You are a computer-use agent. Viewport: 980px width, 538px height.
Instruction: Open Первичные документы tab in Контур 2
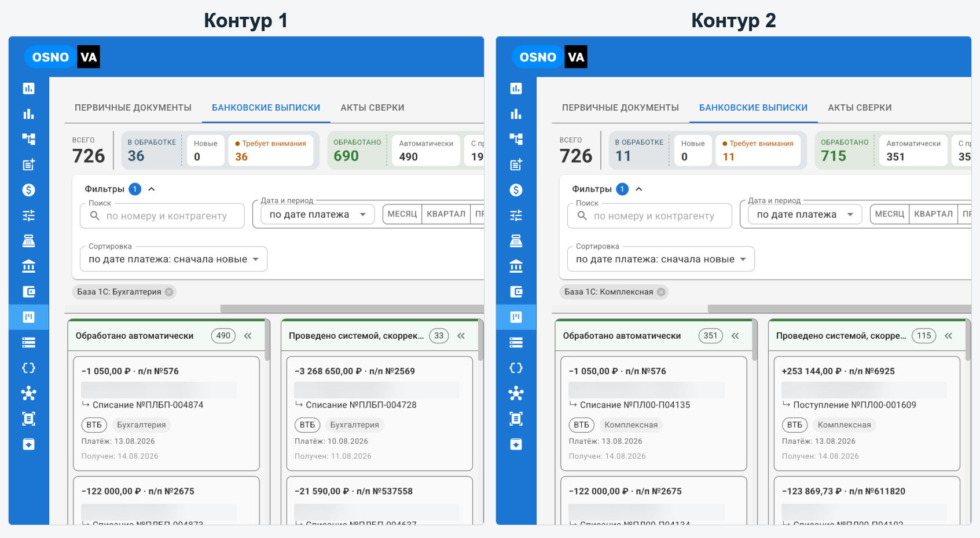(x=621, y=108)
